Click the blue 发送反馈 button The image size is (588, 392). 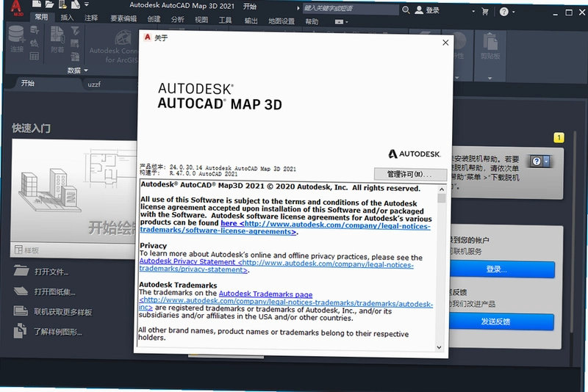click(501, 322)
